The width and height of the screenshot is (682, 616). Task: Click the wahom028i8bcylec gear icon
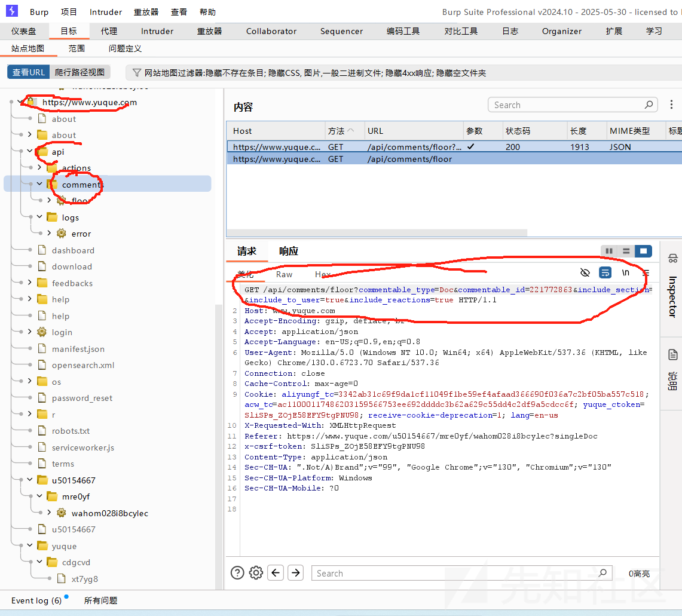point(62,513)
